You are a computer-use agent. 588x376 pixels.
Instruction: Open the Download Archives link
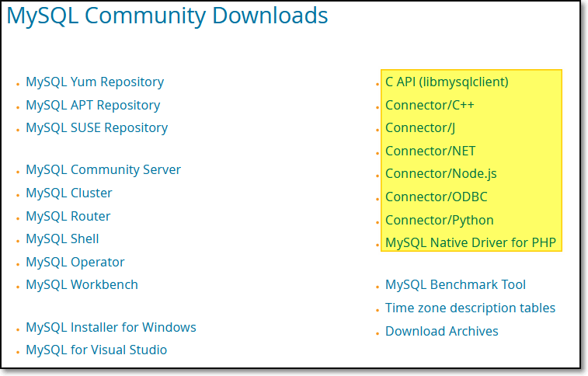tap(441, 331)
